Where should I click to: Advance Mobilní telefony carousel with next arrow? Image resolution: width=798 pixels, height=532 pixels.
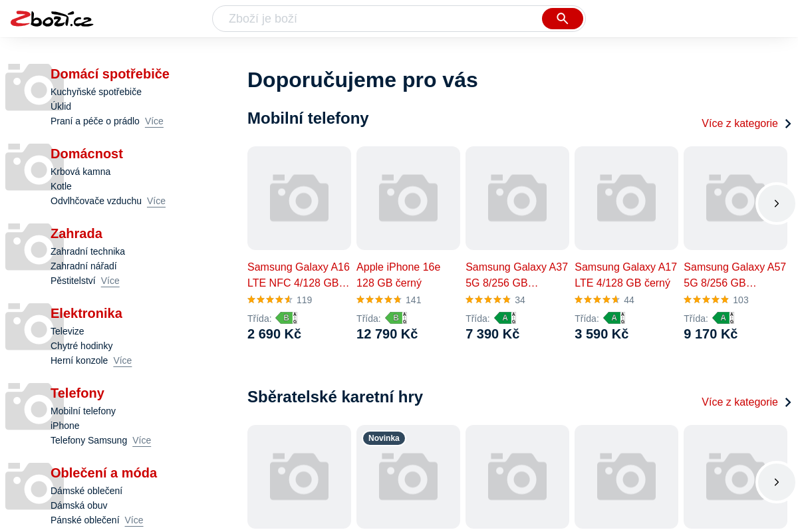click(776, 203)
